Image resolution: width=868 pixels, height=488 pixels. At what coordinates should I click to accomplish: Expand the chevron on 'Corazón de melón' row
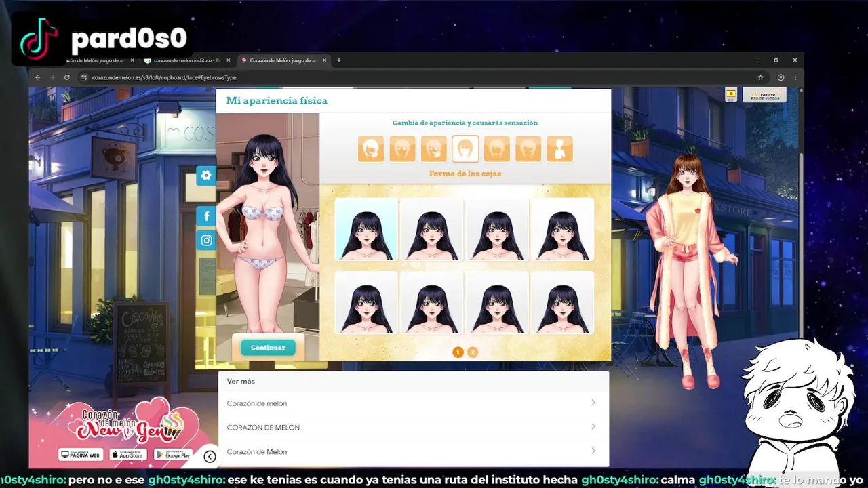tap(593, 403)
